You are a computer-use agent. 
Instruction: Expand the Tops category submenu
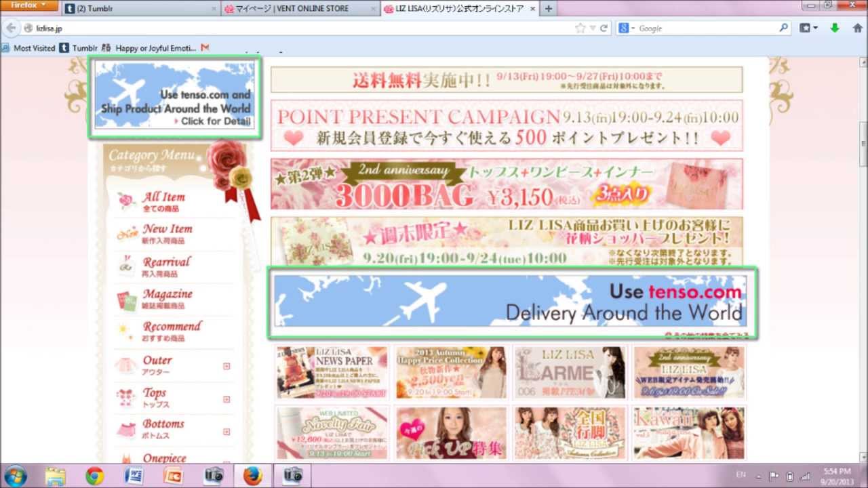[226, 399]
